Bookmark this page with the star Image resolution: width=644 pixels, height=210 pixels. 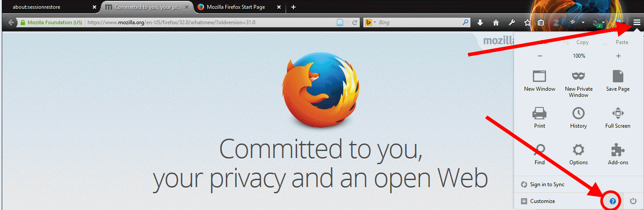click(528, 22)
